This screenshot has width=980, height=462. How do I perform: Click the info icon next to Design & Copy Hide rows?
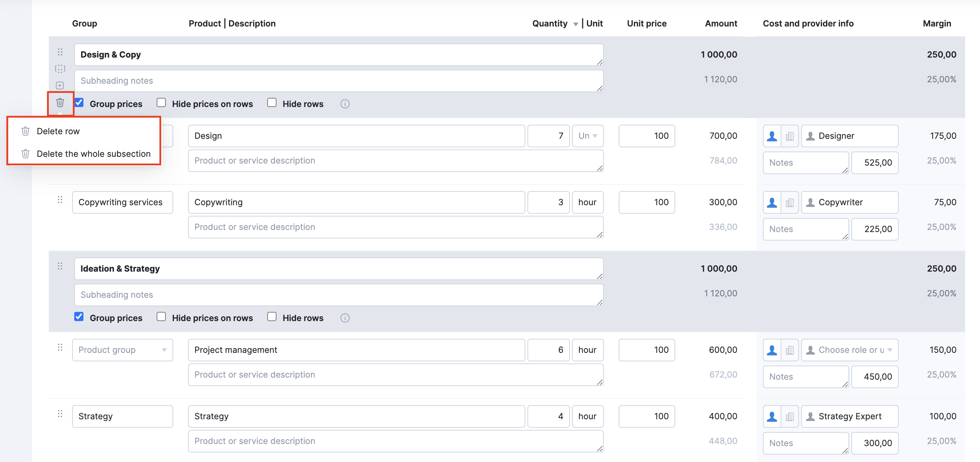(345, 104)
